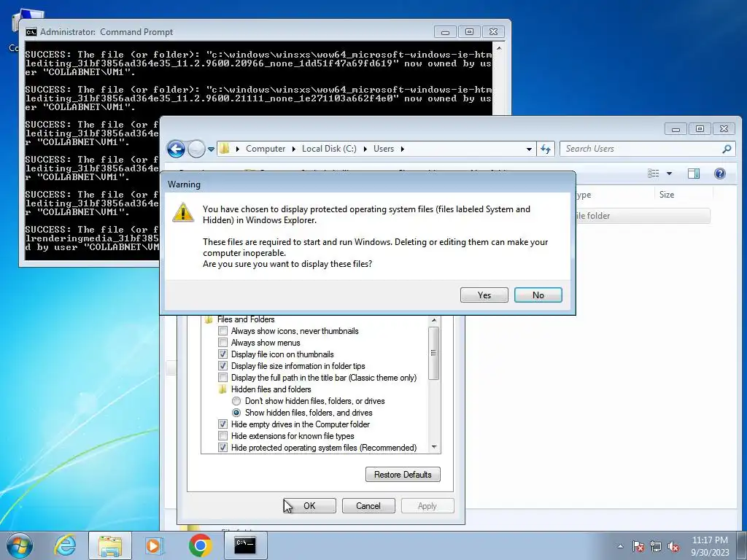Check Hide extensions for known file types
The image size is (747, 560).
(x=222, y=436)
